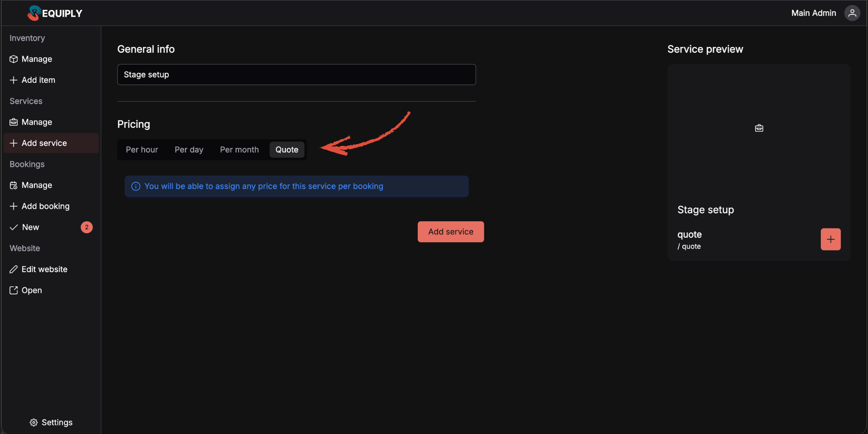Select Per day pricing option
868x434 pixels.
[189, 150]
